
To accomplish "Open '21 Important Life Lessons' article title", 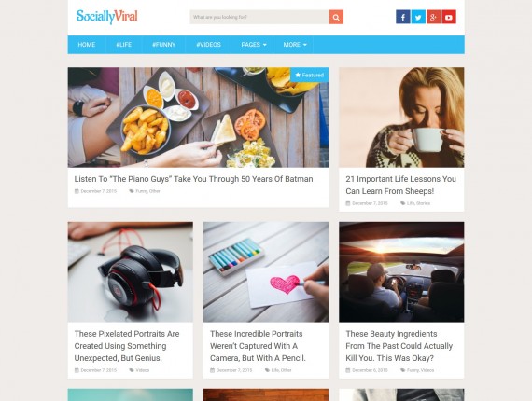I will (400, 185).
